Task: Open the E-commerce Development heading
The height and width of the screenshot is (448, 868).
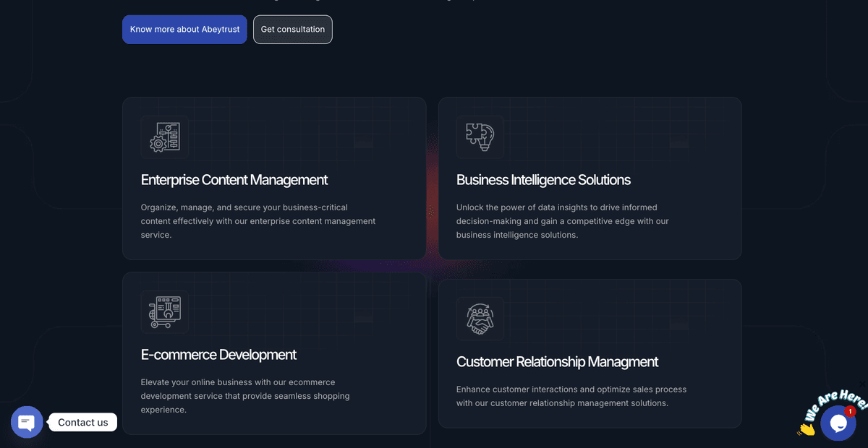Action: click(218, 355)
